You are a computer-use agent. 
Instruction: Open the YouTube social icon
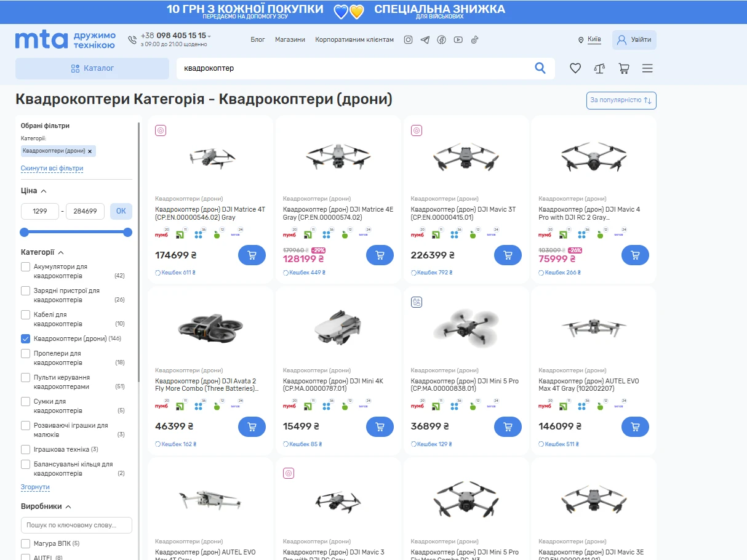tap(458, 40)
